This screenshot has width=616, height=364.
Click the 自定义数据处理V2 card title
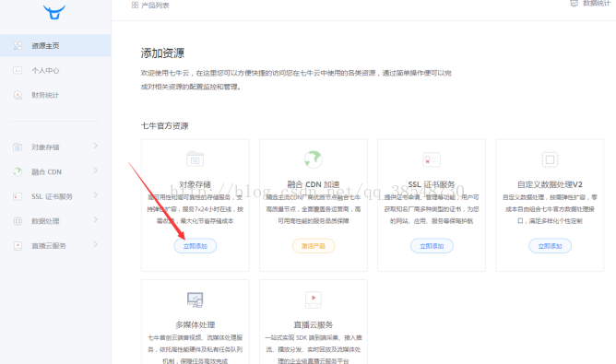click(x=550, y=184)
